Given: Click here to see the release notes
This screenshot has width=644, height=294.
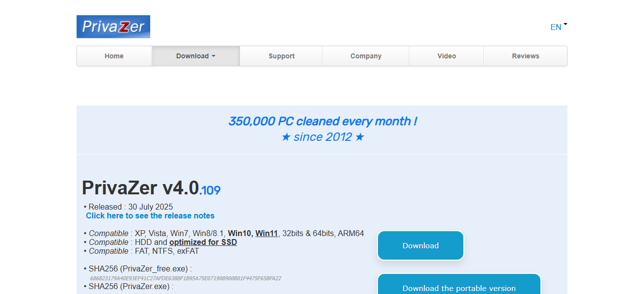Looking at the screenshot, I should tap(150, 216).
